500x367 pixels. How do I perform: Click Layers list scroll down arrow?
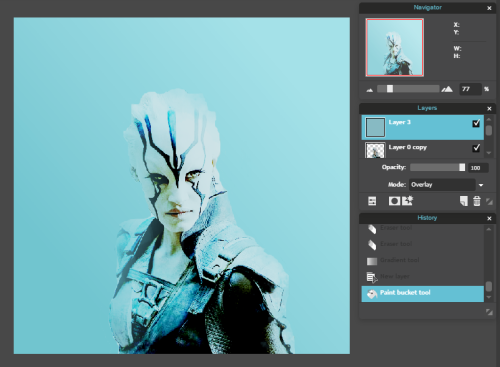coord(489,153)
